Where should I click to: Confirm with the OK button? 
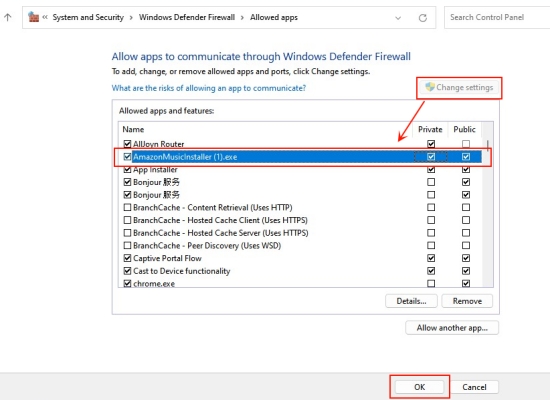pos(420,387)
